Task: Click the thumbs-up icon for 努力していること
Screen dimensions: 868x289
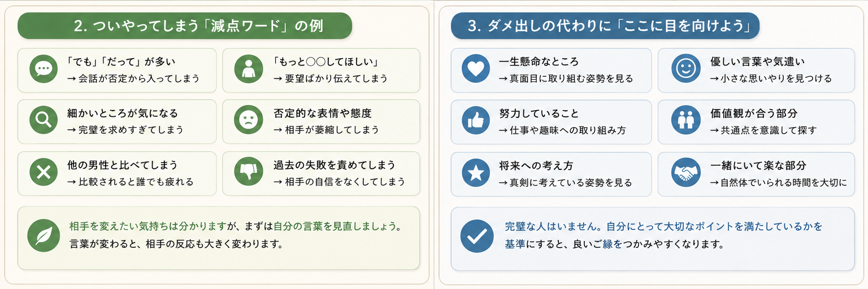Action: click(476, 121)
